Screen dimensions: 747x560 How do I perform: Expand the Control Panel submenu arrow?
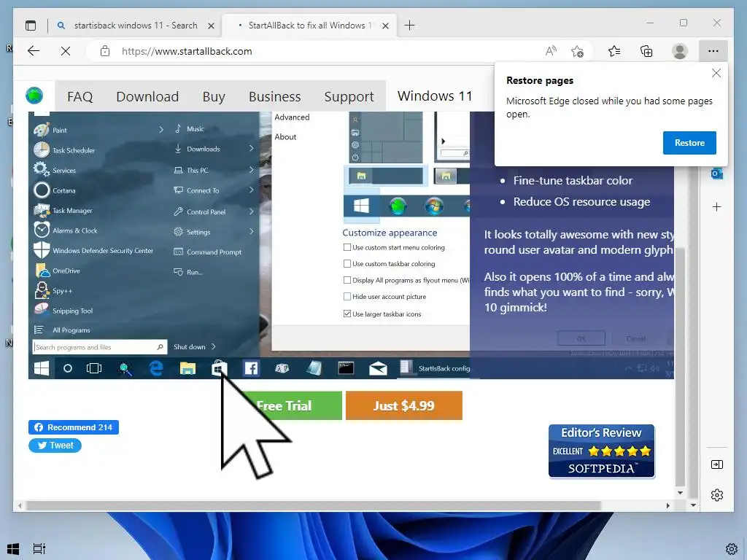pos(251,211)
